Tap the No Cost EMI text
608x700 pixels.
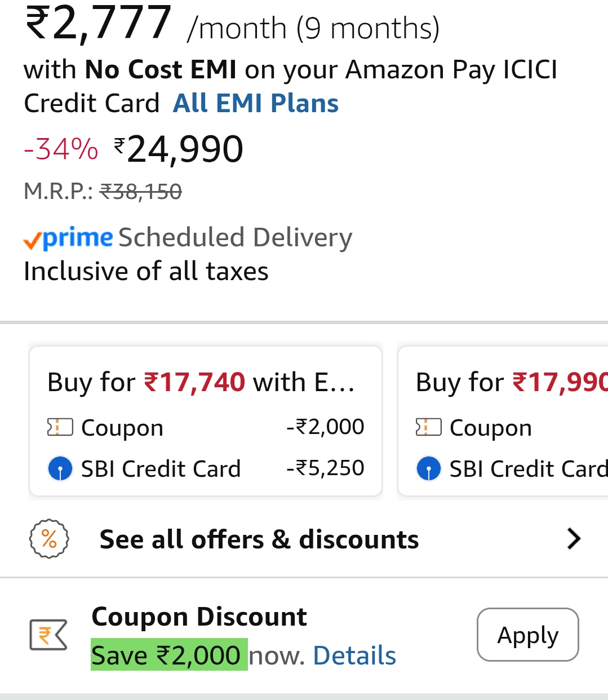click(161, 70)
